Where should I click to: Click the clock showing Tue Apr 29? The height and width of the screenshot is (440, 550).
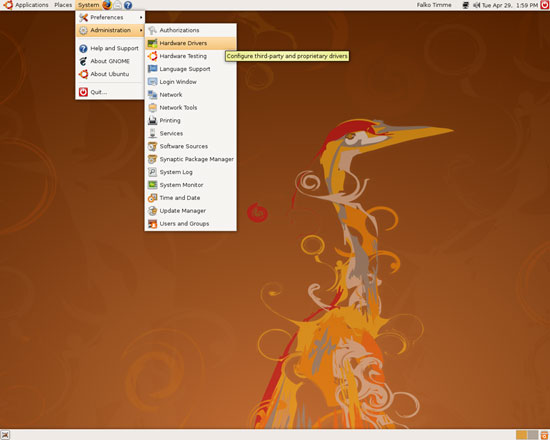[510, 5]
